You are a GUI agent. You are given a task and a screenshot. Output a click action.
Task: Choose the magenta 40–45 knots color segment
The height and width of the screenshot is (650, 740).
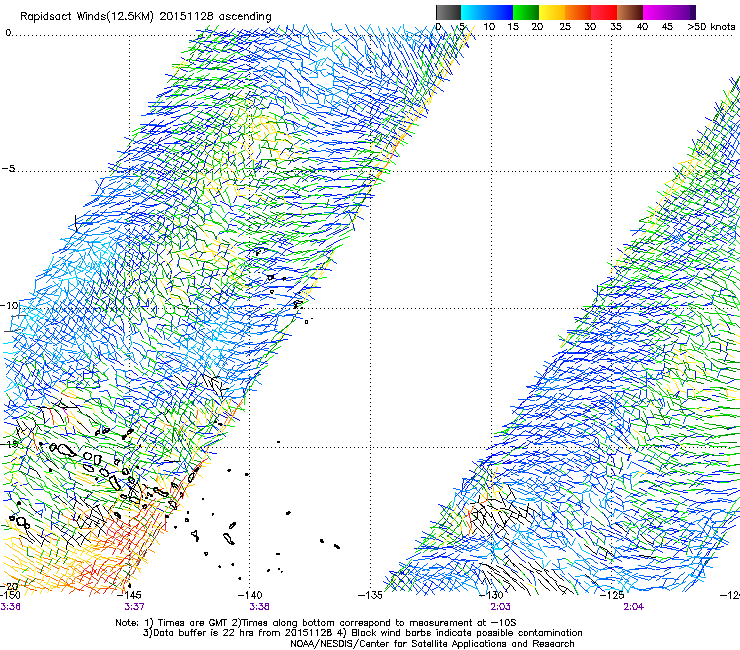656,12
